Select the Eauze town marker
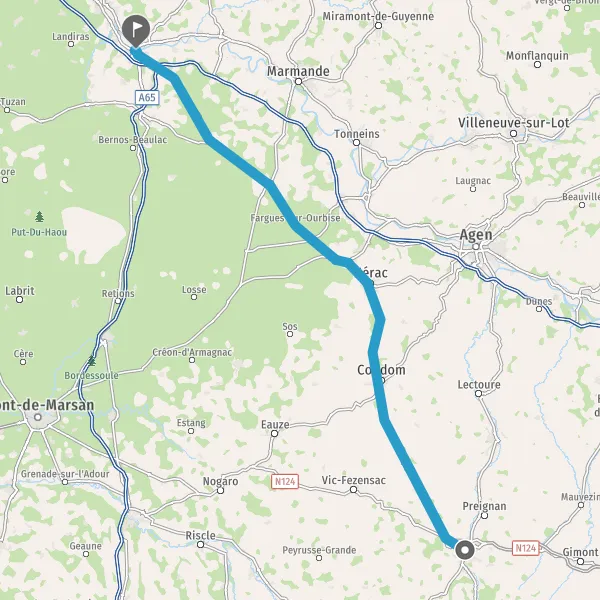Screen dimensions: 600x600 (x=274, y=434)
